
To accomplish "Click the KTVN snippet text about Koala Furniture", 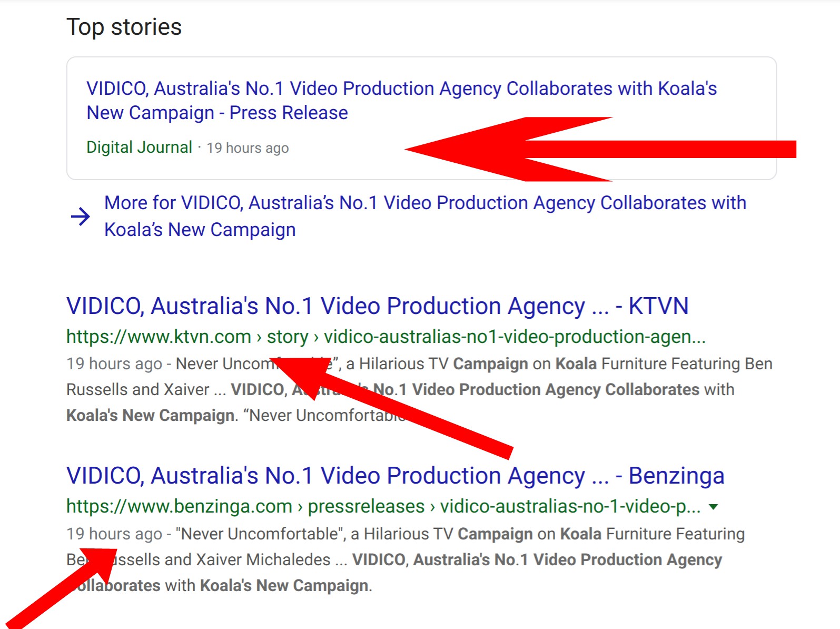I will (x=419, y=389).
